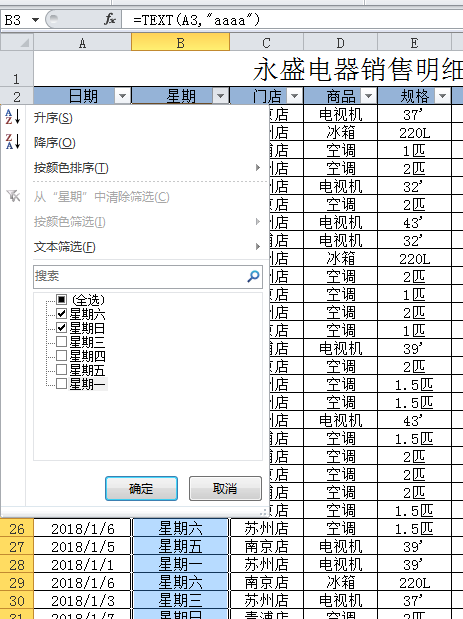The height and width of the screenshot is (619, 463).
Task: Open the Name Box dropdown arrow
Action: 36,19
